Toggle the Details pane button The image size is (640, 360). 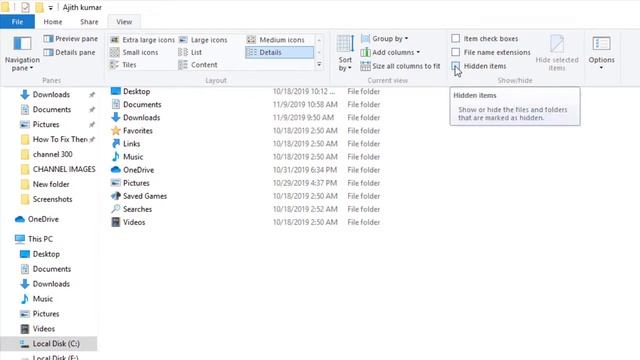tap(69, 52)
